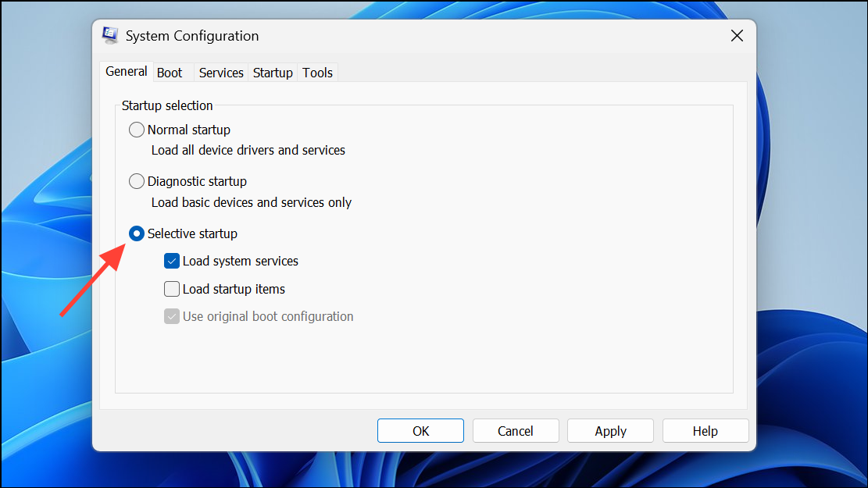This screenshot has width=868, height=488.
Task: Switch to the Startup tab
Action: click(x=273, y=73)
